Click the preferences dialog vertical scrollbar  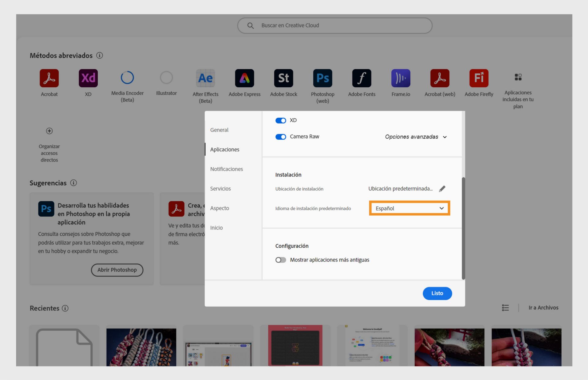coord(463,228)
